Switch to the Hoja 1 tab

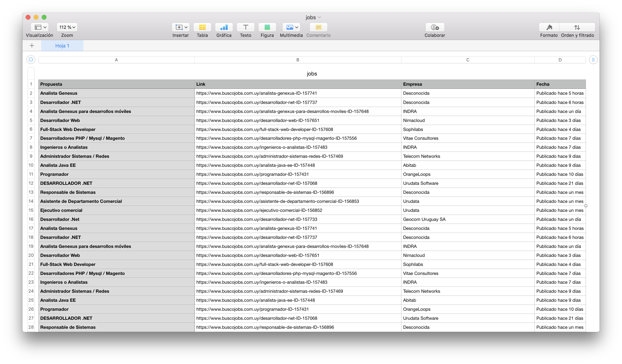(62, 46)
